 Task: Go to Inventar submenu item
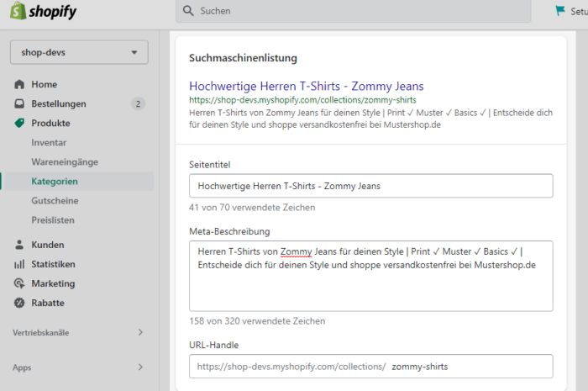tap(49, 143)
